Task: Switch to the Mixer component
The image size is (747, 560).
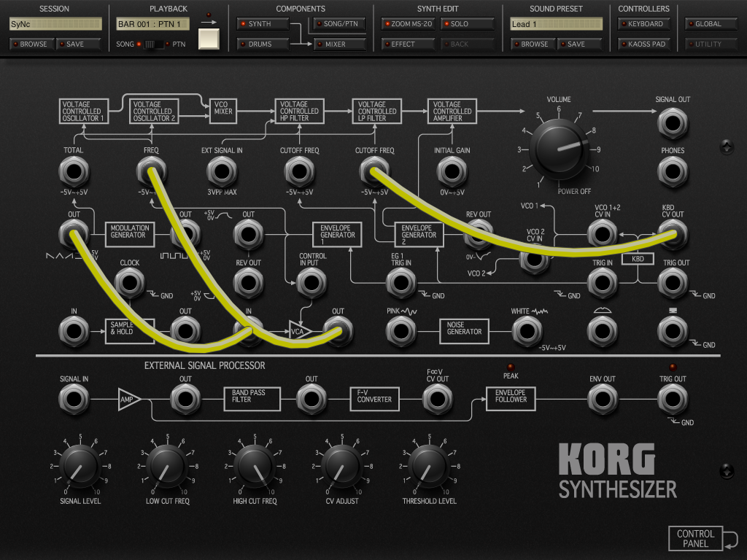Action: pos(339,44)
